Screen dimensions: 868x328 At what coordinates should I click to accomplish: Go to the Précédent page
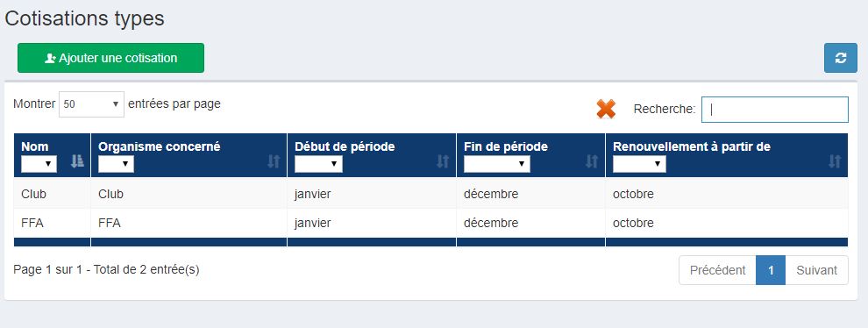coord(717,270)
